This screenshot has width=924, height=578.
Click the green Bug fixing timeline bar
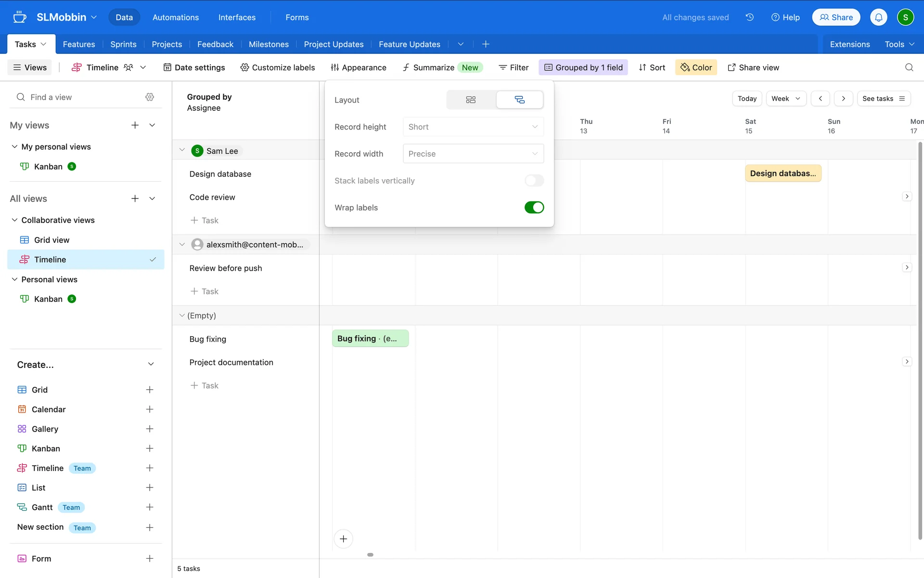click(370, 339)
